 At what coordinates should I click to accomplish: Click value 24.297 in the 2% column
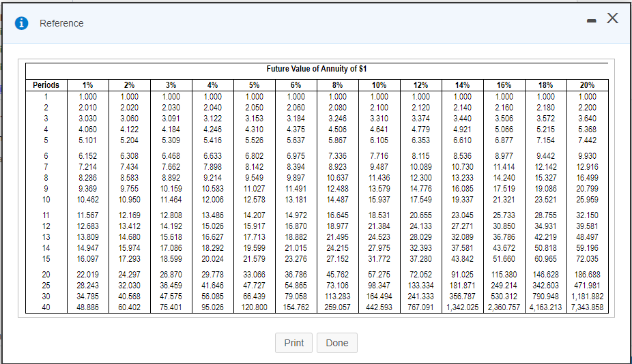point(129,275)
